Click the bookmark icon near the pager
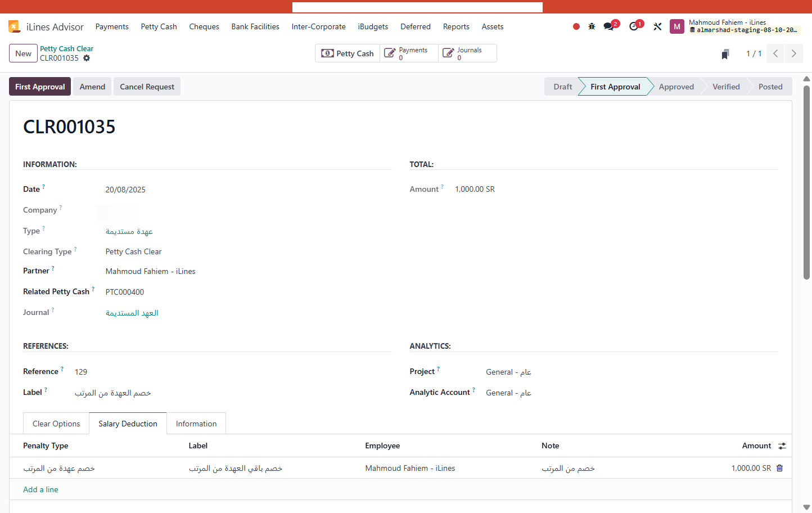812x513 pixels. 725,54
